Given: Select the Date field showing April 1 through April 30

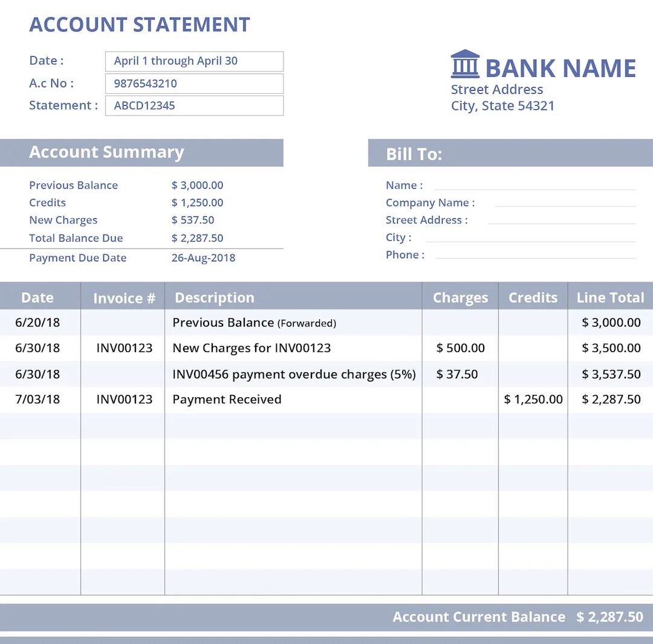Looking at the screenshot, I should (194, 61).
